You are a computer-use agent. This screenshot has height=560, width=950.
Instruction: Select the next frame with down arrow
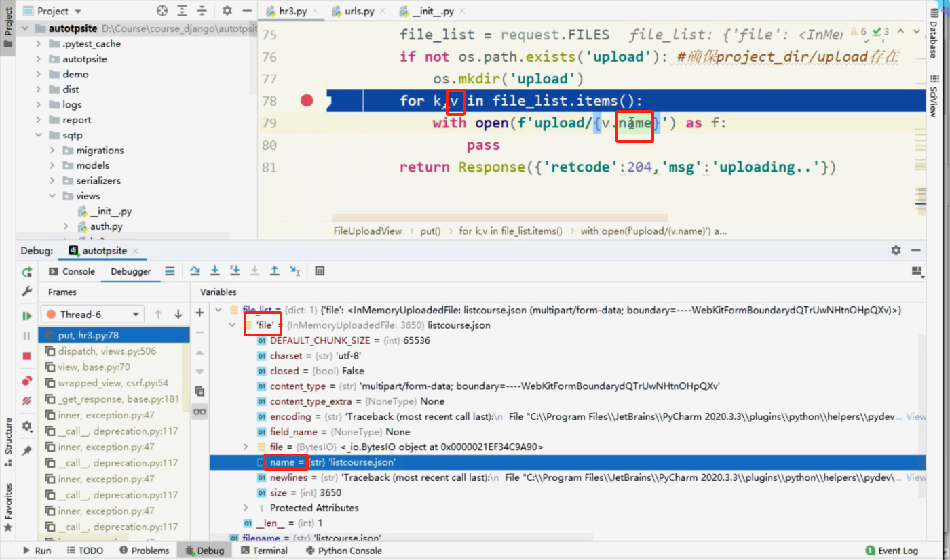tap(178, 315)
